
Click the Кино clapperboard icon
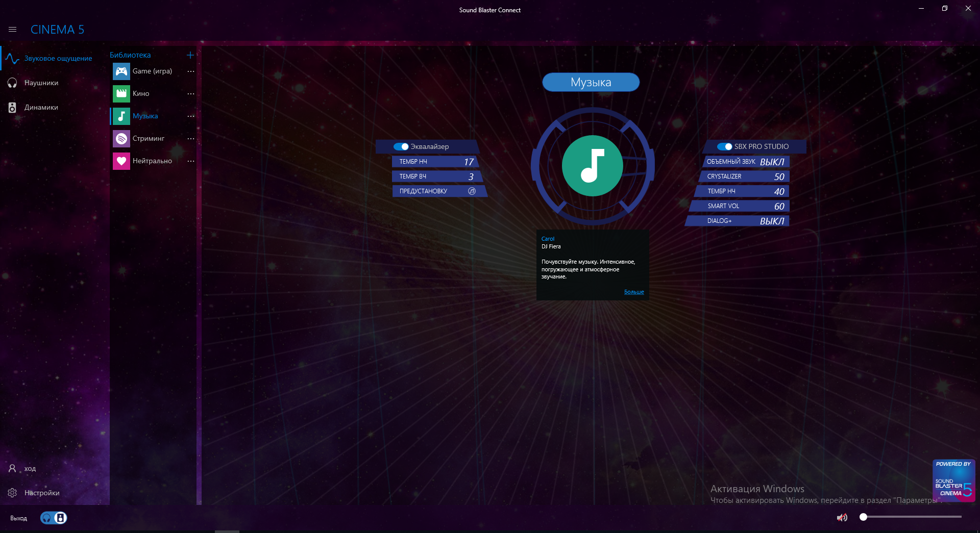[121, 94]
